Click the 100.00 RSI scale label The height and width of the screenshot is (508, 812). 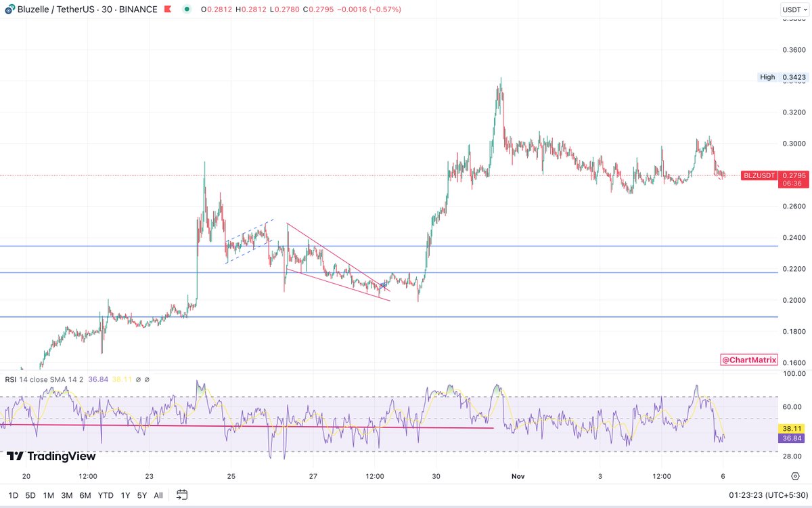793,373
